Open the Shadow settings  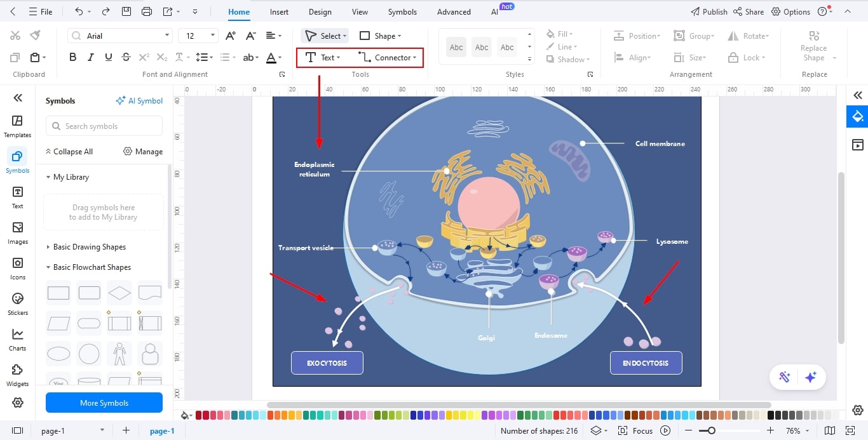point(567,59)
